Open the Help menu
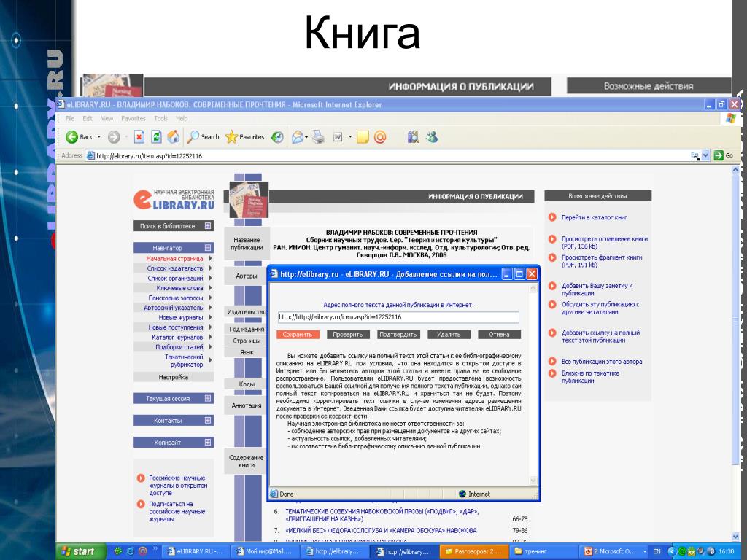This screenshot has width=747, height=560. tap(182, 119)
